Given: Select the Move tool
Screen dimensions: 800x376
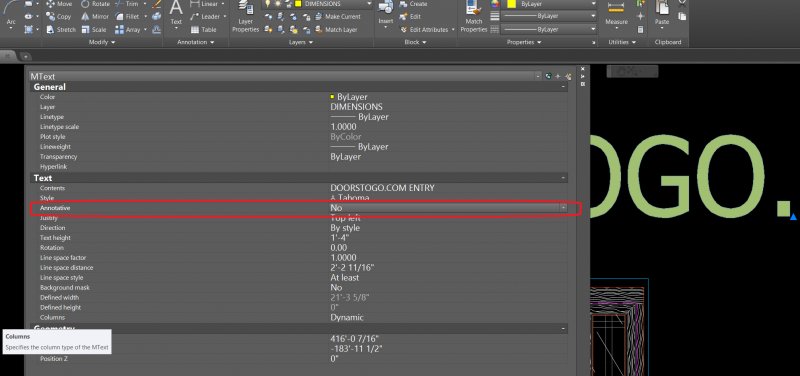Looking at the screenshot, I should 59,4.
